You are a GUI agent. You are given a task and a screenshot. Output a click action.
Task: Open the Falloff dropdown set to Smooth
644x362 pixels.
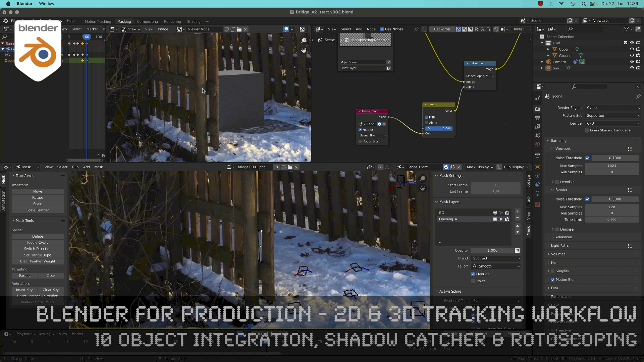pyautogui.click(x=496, y=266)
